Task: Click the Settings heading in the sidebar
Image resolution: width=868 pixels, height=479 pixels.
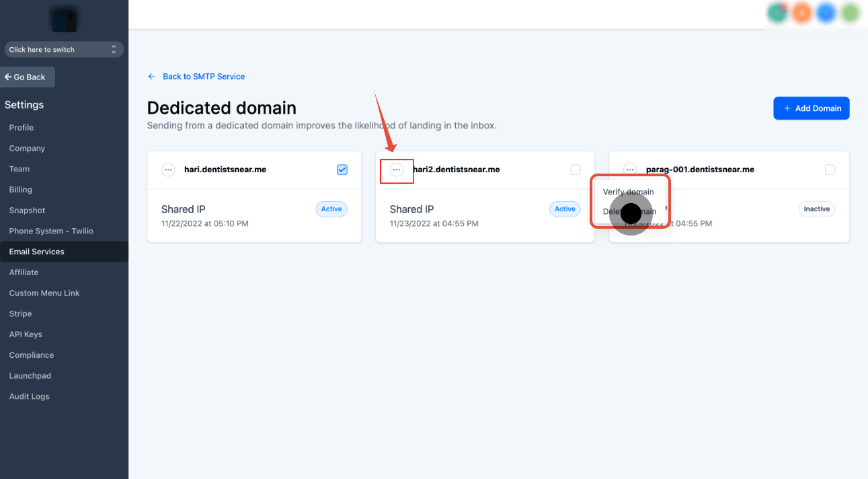Action: (x=24, y=105)
